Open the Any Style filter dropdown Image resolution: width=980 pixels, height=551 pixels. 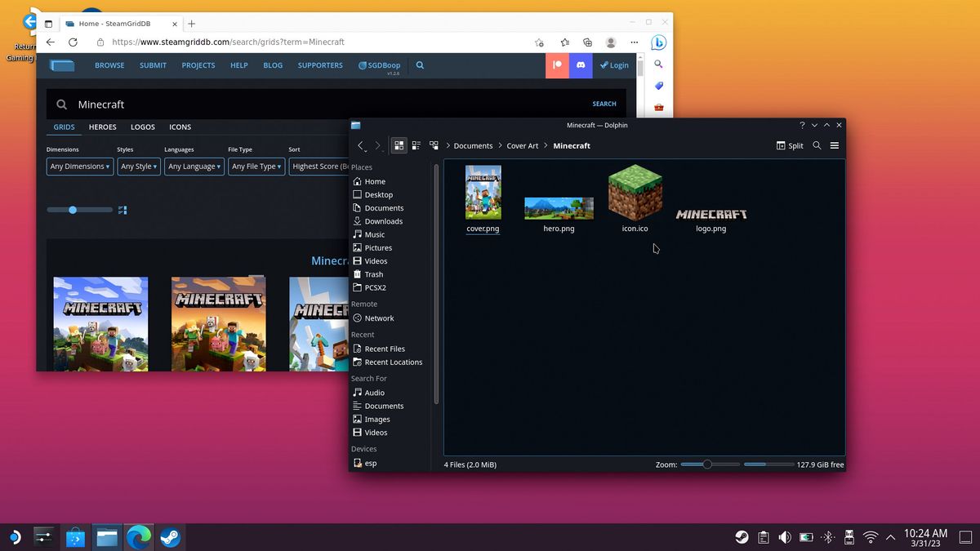pos(138,166)
